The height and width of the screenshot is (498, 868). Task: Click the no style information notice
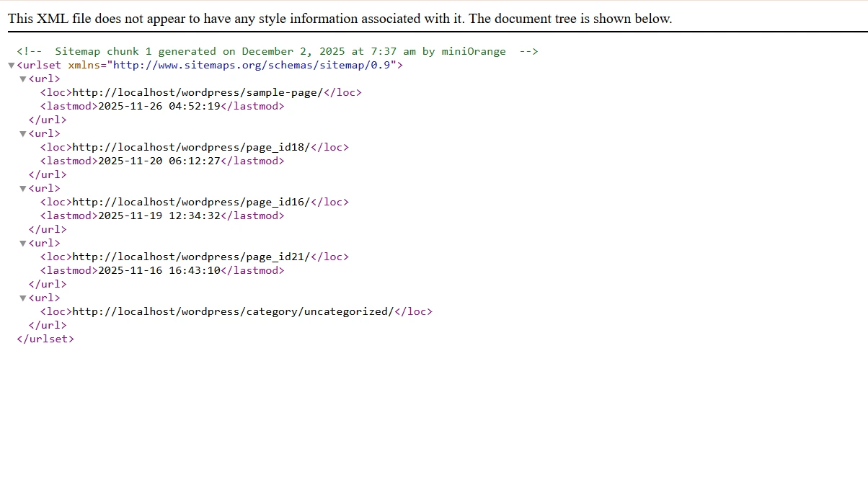coord(339,18)
